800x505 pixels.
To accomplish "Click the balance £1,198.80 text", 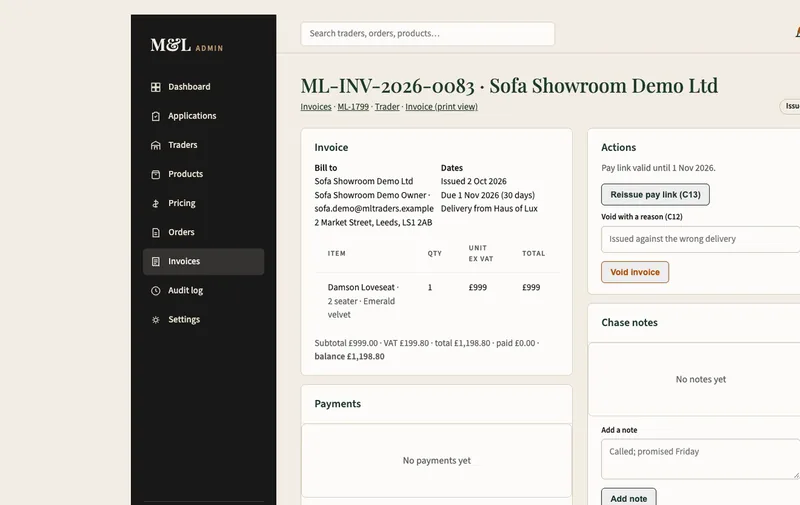I will [349, 357].
